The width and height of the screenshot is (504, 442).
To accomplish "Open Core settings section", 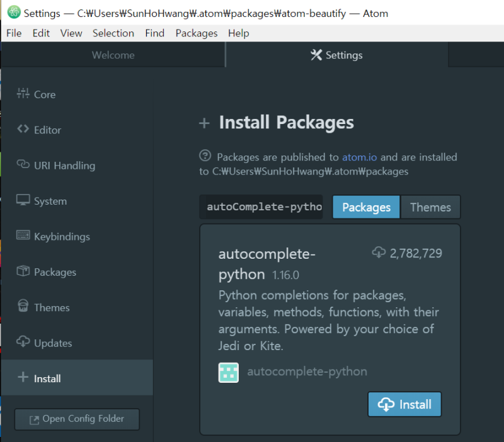I will 77,94.
